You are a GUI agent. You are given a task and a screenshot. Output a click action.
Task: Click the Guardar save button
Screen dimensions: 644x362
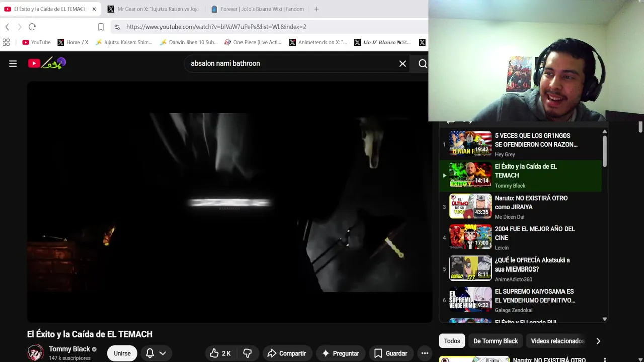(x=390, y=353)
